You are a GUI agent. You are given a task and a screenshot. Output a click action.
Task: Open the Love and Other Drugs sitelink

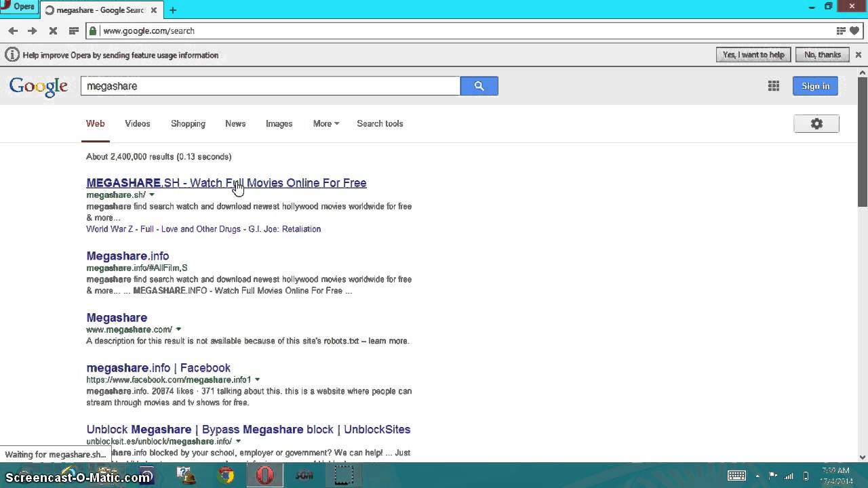(201, 229)
